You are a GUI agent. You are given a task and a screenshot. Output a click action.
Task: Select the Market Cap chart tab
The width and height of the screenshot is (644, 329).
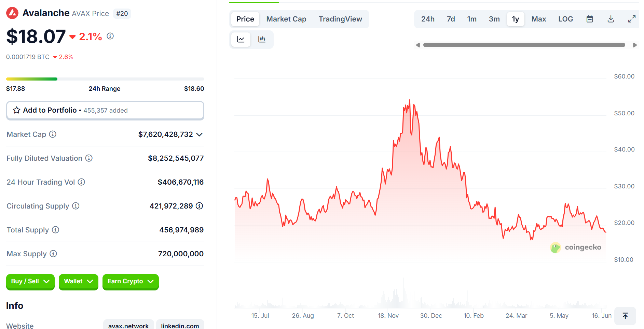point(286,19)
